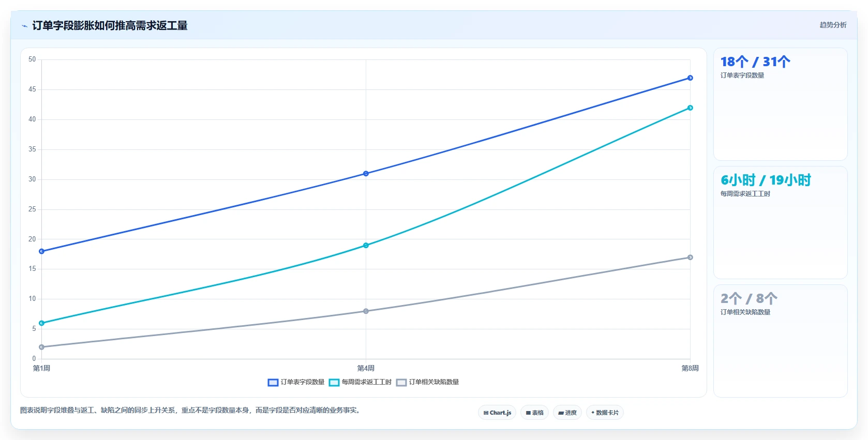Image resolution: width=868 pixels, height=440 pixels.
Task: Click the 18个 / 31个 card value
Action: 755,62
